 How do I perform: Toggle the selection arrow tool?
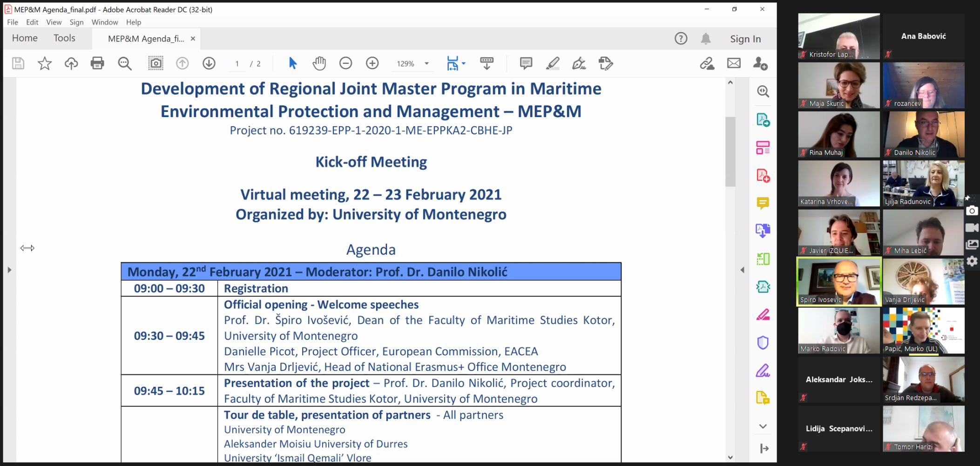[x=292, y=63]
